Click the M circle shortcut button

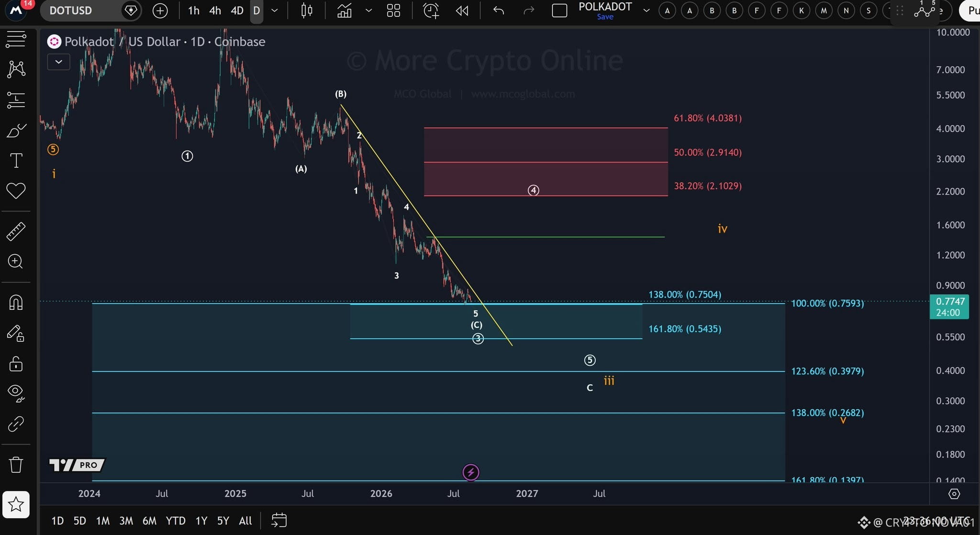click(824, 11)
